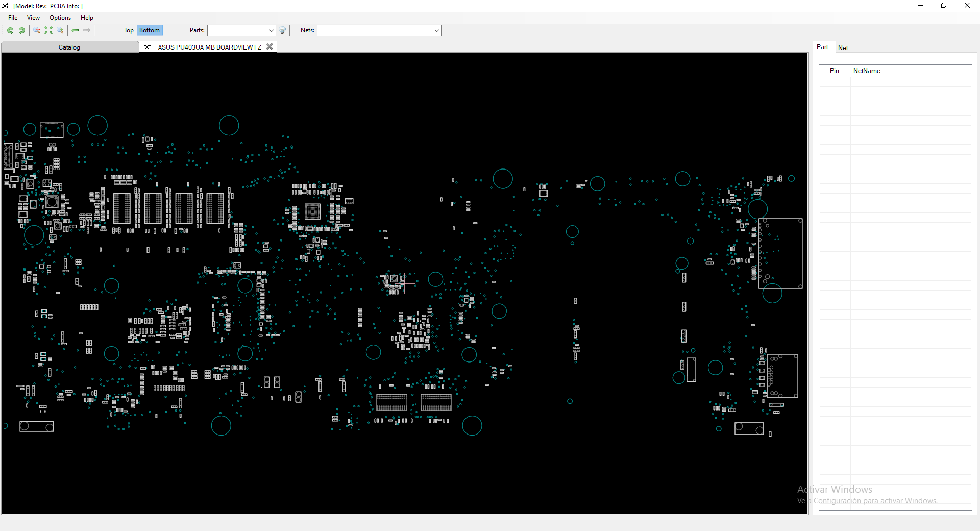Rotate the board view clockwise
This screenshot has height=531, width=980.
tap(22, 30)
